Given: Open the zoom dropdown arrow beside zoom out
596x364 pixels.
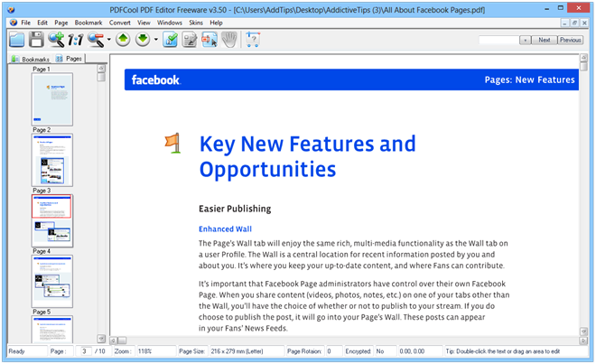Looking at the screenshot, I should [x=109, y=40].
